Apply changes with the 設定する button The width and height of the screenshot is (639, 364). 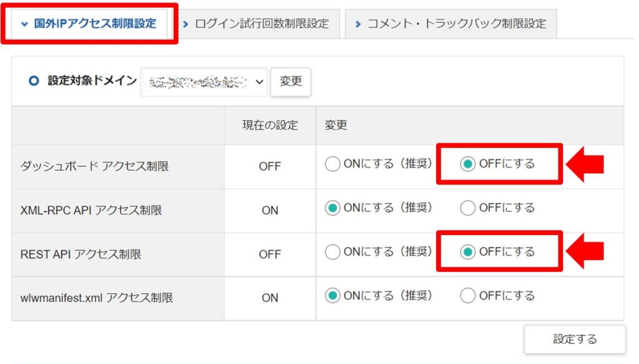pos(573,338)
